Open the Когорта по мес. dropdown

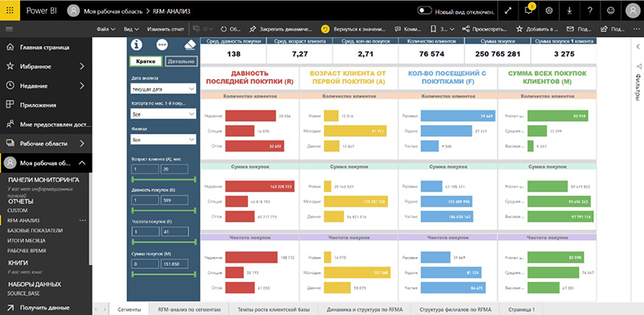(x=163, y=114)
